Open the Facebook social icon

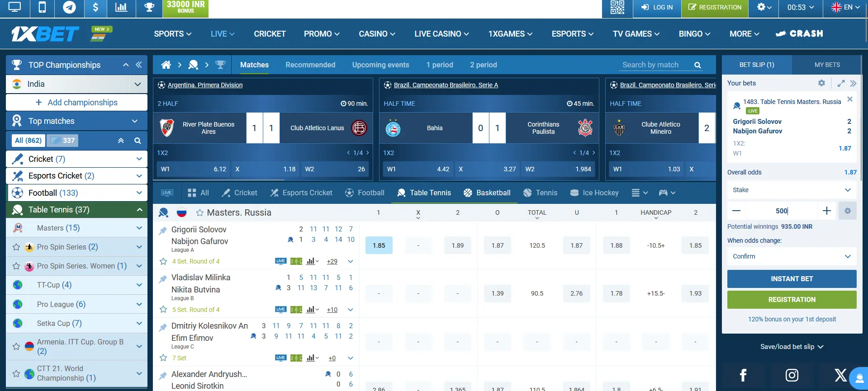click(743, 375)
